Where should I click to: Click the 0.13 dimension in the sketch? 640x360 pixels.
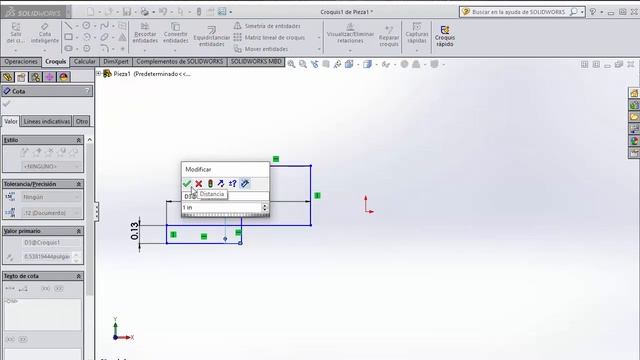click(x=135, y=231)
